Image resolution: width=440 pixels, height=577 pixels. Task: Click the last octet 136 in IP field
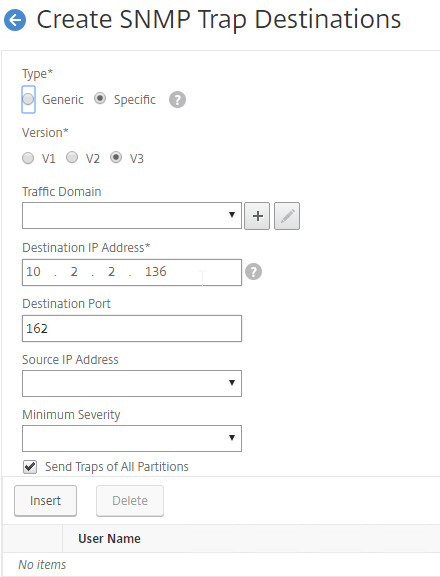(x=156, y=272)
